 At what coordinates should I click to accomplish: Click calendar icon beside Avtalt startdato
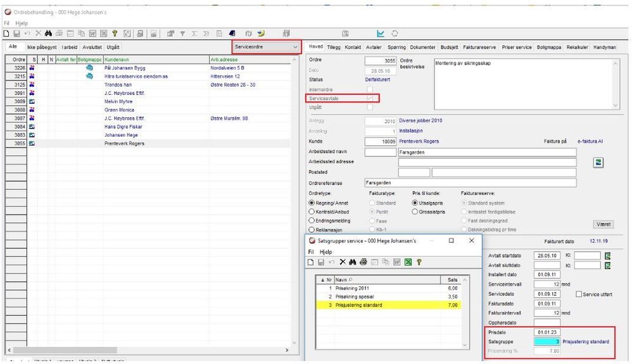tap(607, 256)
